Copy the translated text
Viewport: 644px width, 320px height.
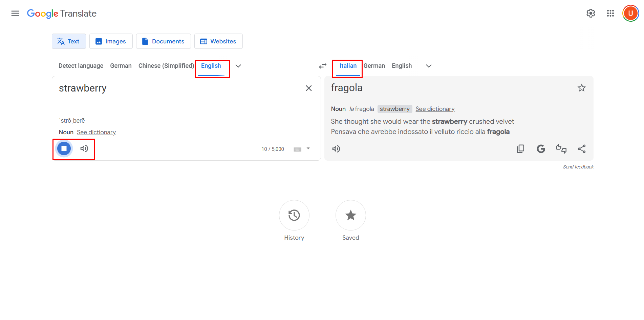point(520,148)
